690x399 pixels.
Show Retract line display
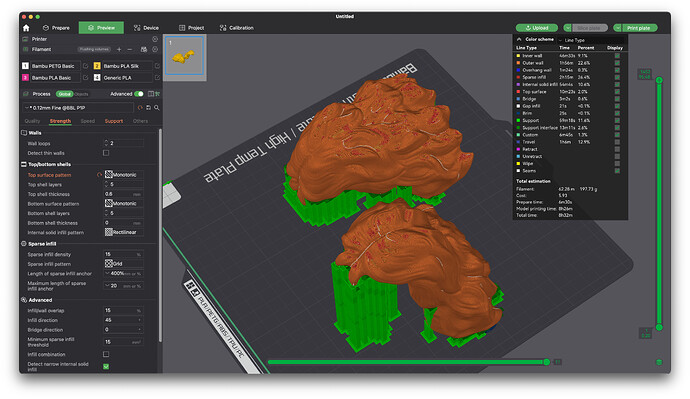[617, 149]
